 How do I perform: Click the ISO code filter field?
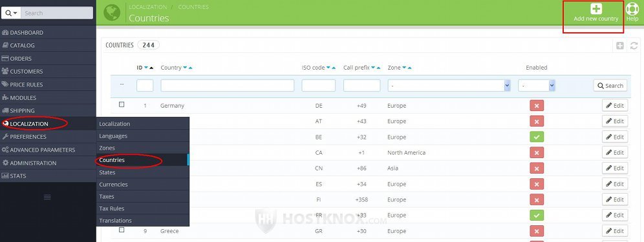(319, 85)
